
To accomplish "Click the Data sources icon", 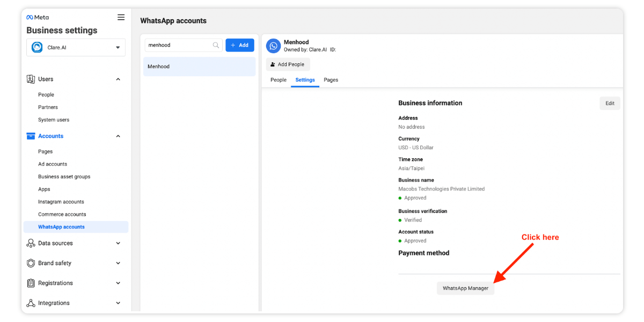I will click(x=31, y=243).
